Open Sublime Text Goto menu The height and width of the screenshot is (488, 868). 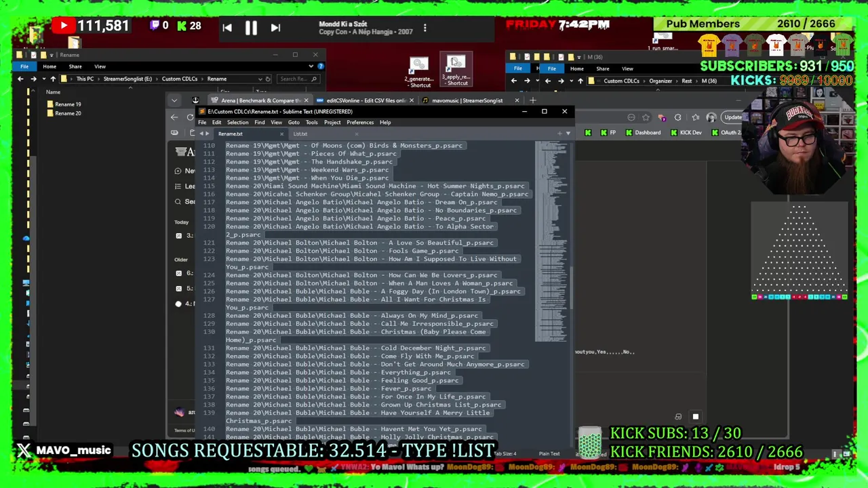point(294,123)
